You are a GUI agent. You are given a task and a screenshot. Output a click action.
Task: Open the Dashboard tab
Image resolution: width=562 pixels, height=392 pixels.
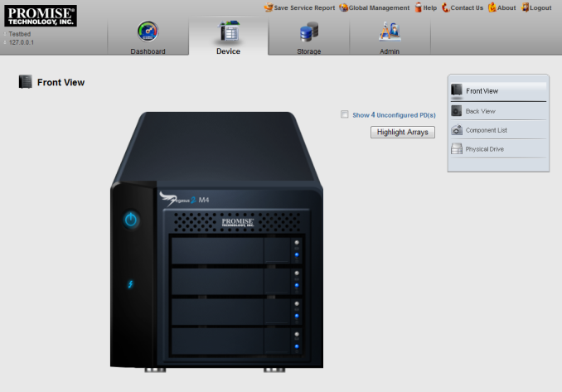point(148,38)
